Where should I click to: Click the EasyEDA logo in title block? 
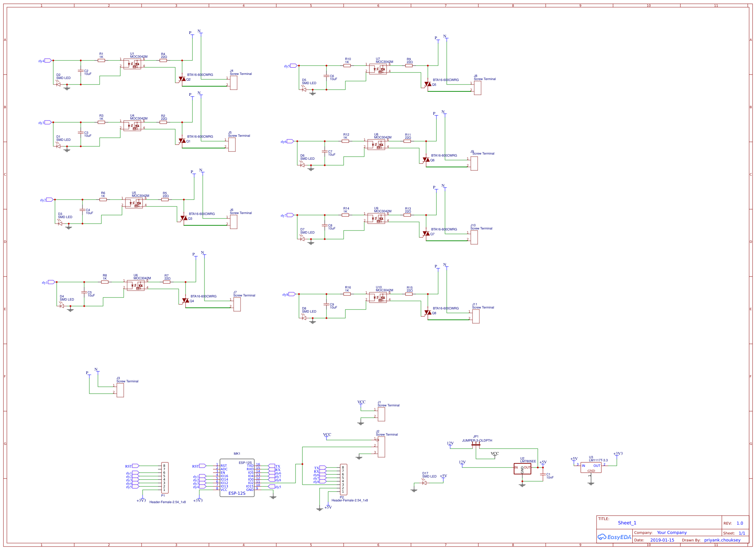coord(614,537)
